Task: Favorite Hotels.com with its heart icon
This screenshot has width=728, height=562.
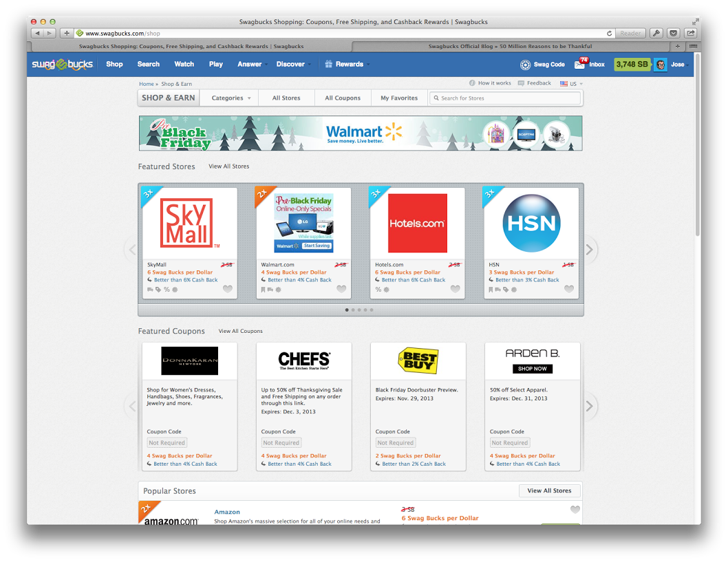Action: coord(455,289)
